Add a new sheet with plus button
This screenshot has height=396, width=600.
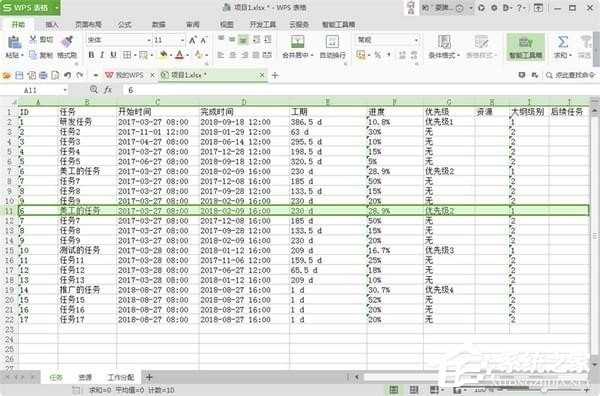tap(149, 378)
